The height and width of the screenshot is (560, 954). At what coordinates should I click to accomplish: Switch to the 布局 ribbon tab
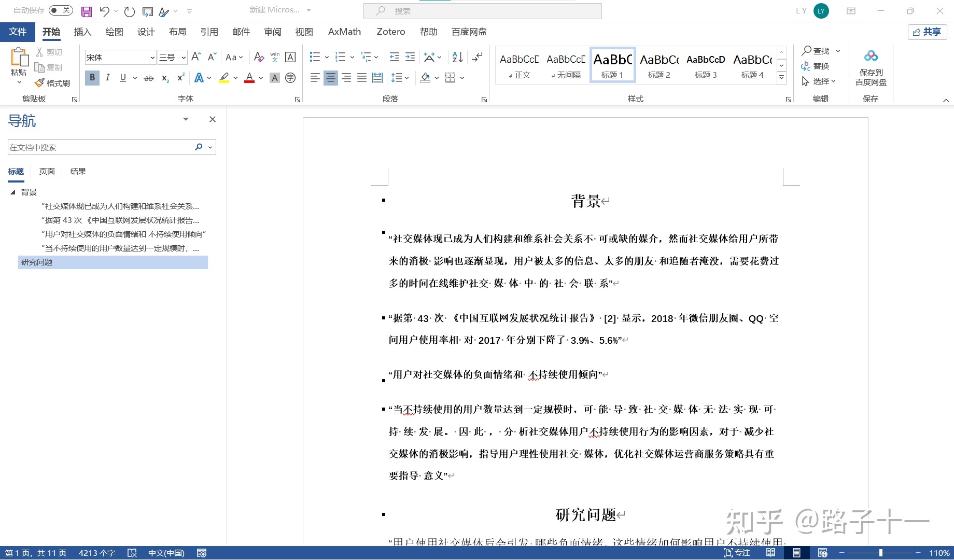177,32
